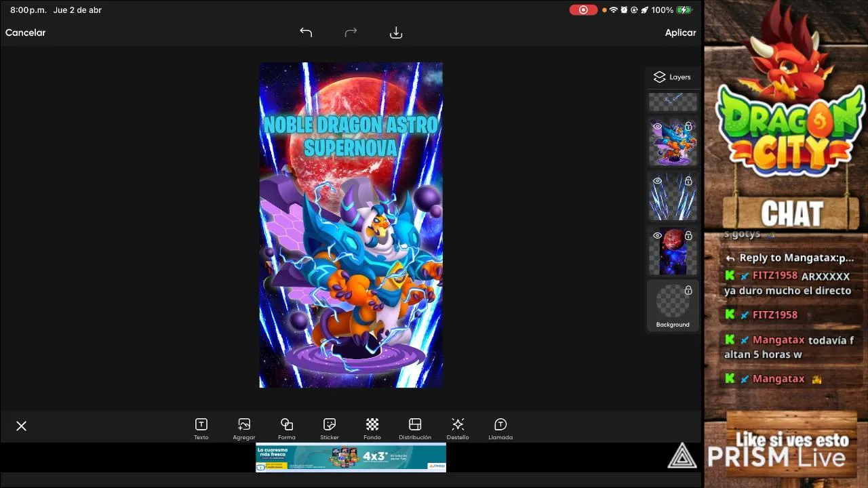The width and height of the screenshot is (868, 488).
Task: Select the Destello flare tool
Action: pos(458,429)
